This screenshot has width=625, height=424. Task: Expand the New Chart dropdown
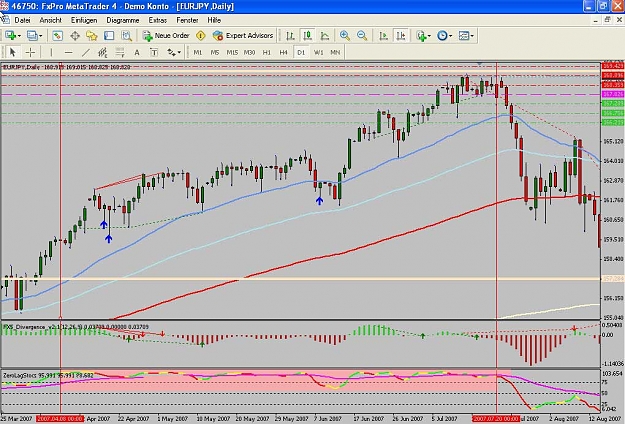(x=19, y=36)
